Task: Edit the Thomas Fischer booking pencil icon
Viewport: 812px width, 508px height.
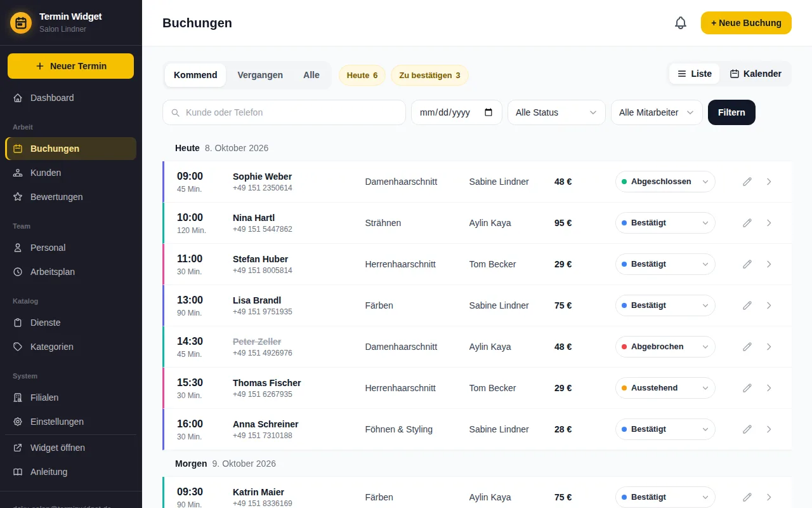Action: pos(747,388)
